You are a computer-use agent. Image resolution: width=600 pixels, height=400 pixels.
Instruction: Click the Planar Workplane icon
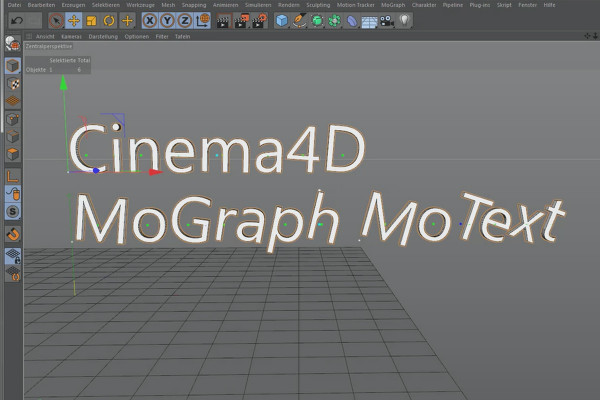click(x=13, y=273)
